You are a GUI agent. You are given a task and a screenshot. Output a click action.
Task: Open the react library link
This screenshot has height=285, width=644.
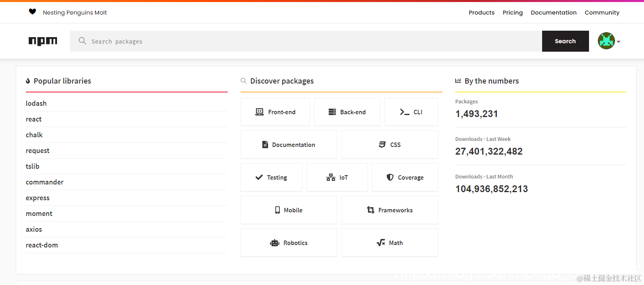34,119
